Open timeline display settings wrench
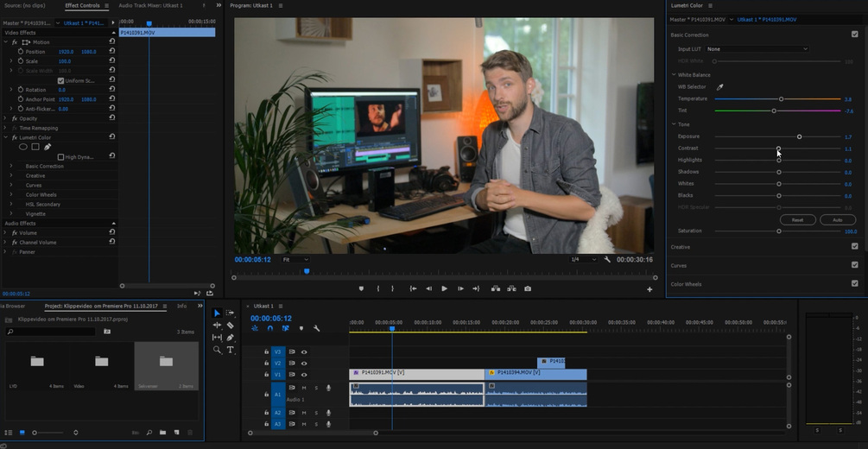Viewport: 868px width, 449px height. click(x=317, y=328)
